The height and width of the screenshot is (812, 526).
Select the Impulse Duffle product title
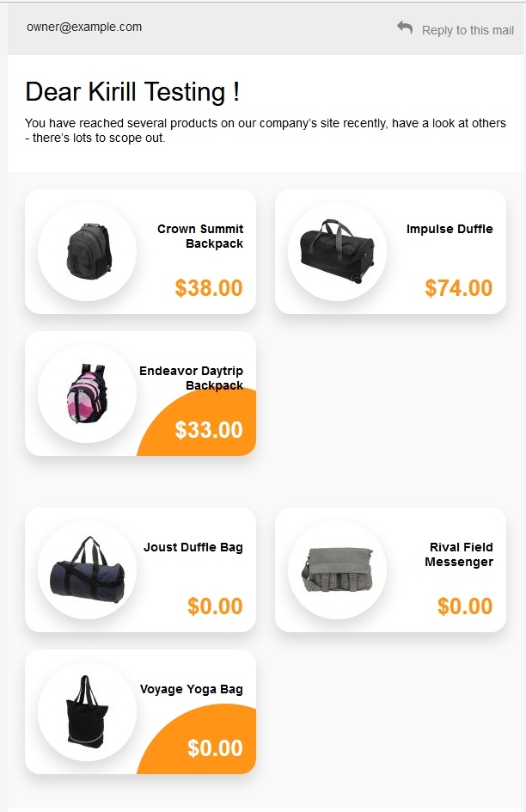[x=450, y=229]
